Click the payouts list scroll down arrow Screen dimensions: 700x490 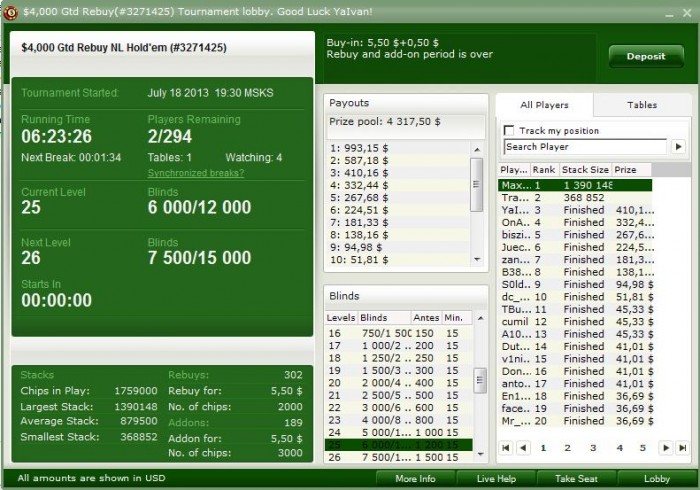point(477,259)
